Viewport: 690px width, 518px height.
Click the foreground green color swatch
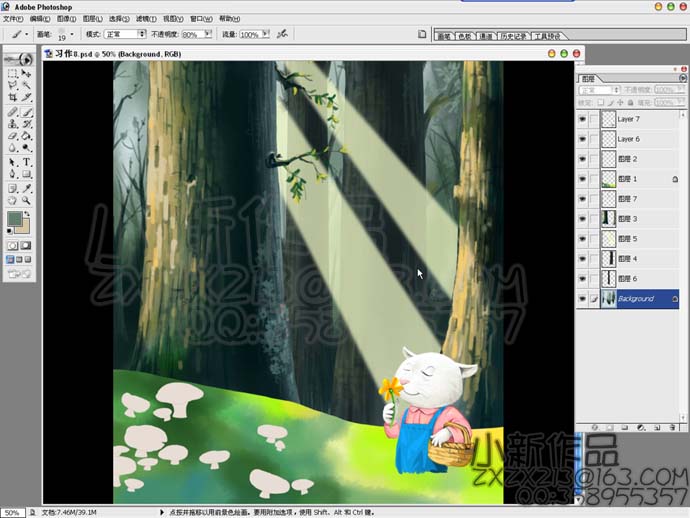click(x=15, y=219)
